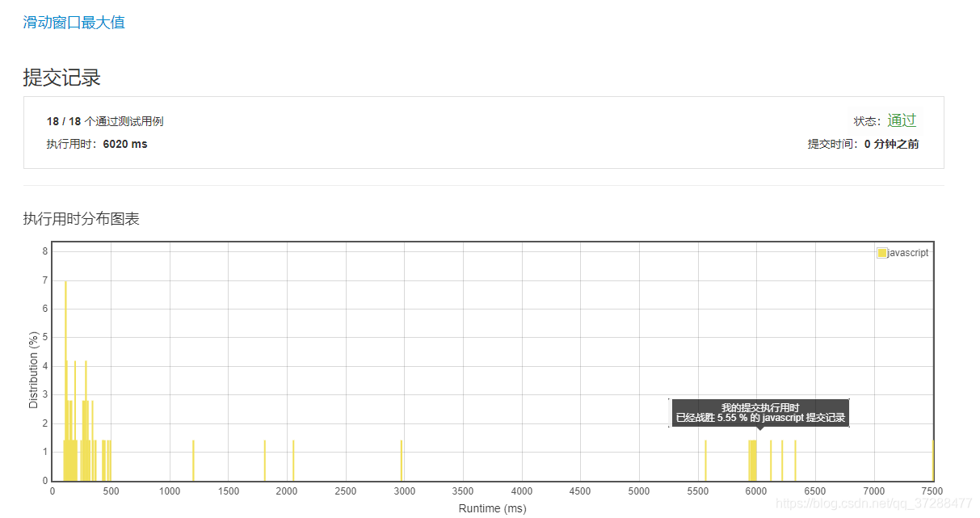The image size is (980, 518).
Task: Click the chart bar near 2050 ms
Action: 292,461
